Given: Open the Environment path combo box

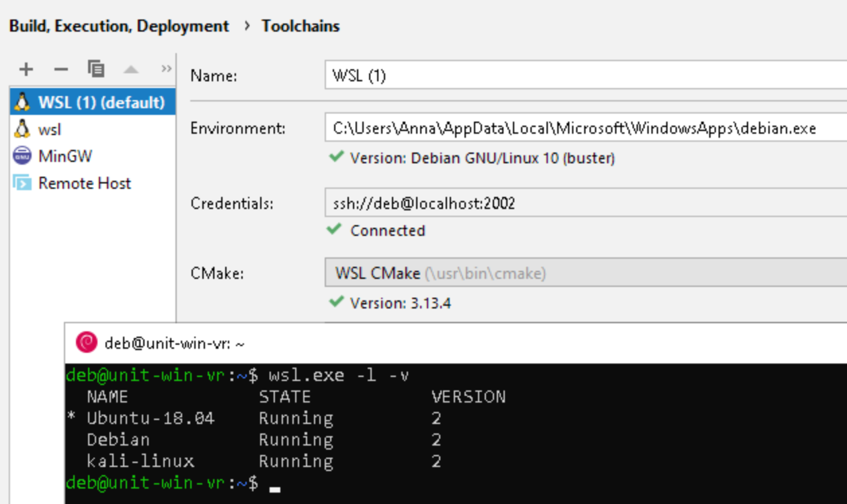Looking at the screenshot, I should [x=586, y=128].
